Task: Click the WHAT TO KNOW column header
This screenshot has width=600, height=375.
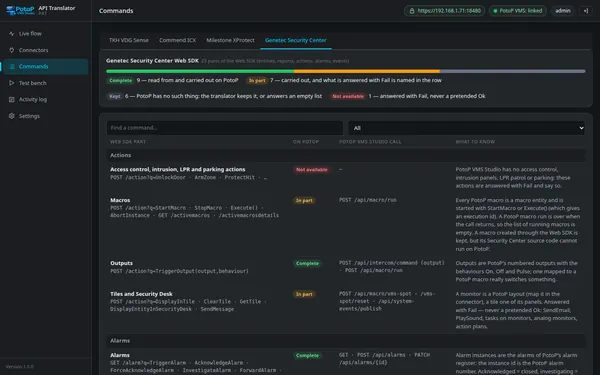Action: point(475,142)
